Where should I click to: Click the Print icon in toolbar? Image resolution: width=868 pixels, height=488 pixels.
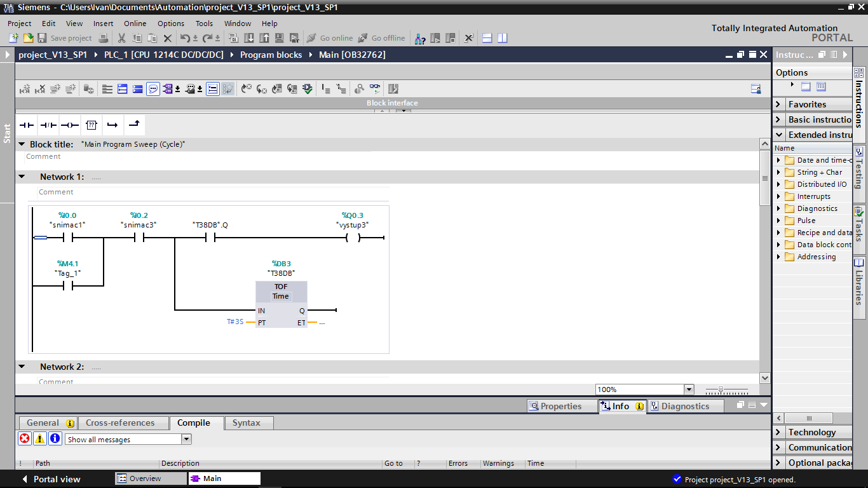(104, 38)
